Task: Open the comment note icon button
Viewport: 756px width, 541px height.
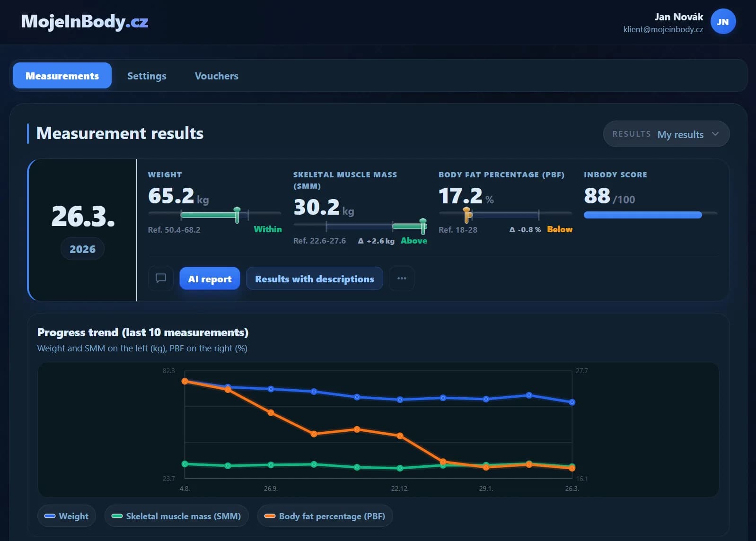Action: coord(161,278)
